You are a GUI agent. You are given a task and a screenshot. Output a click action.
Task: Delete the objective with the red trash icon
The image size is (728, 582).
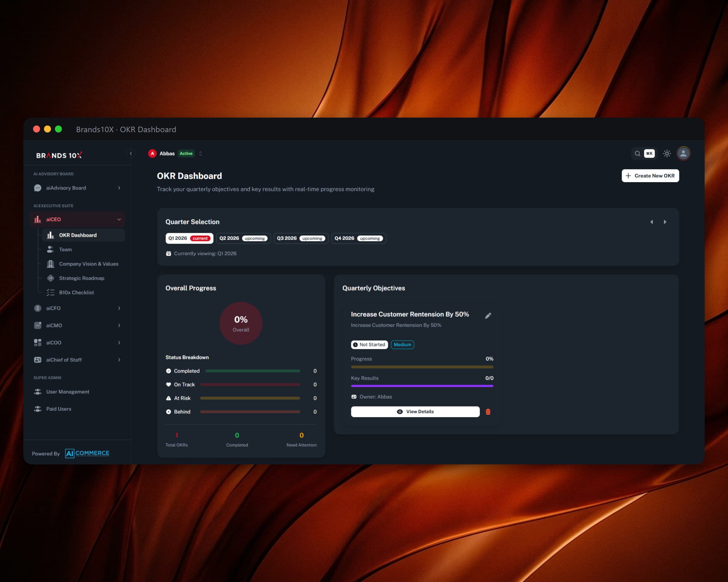[x=488, y=412]
